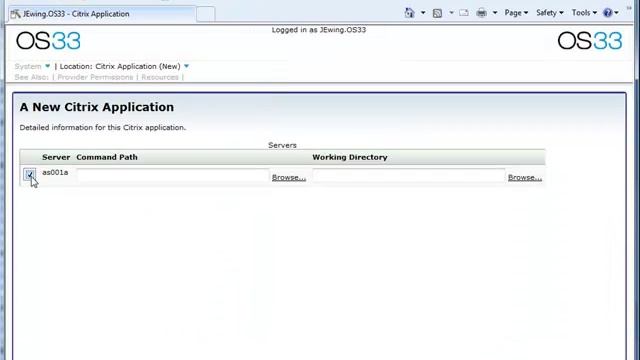Image resolution: width=640 pixels, height=360 pixels.
Task: Click the left OS33 logo
Action: coord(48,41)
